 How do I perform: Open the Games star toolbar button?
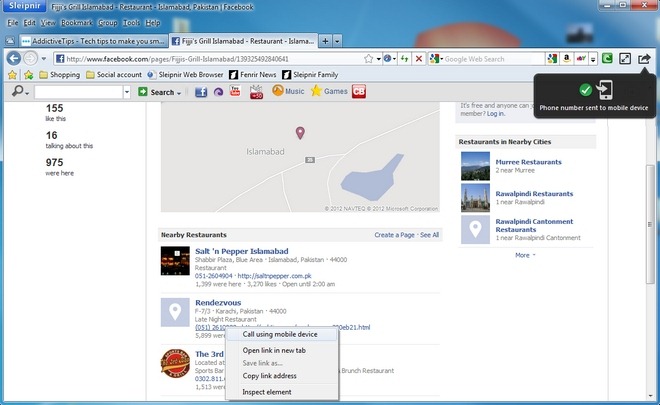pyautogui.click(x=329, y=91)
